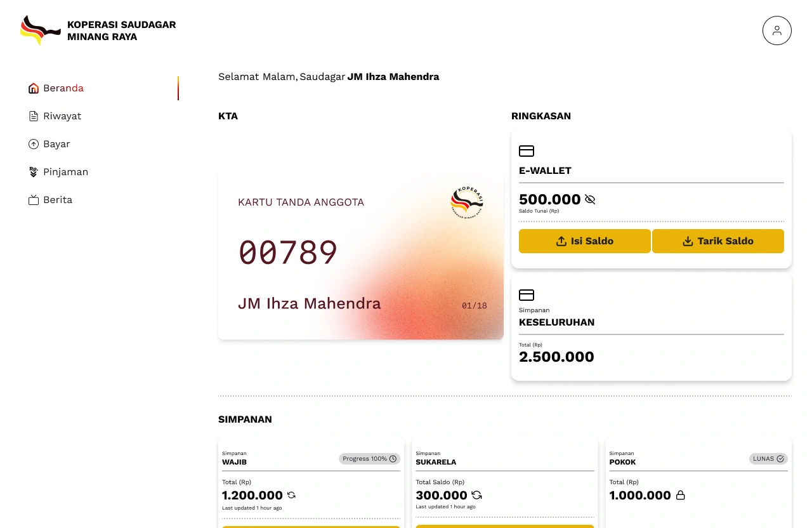Open the user profile icon
The width and height of the screenshot is (812, 528).
coord(776,30)
